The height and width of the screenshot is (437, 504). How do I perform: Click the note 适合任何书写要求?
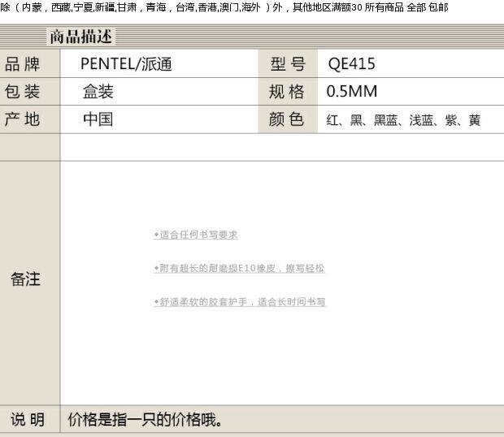[196, 235]
